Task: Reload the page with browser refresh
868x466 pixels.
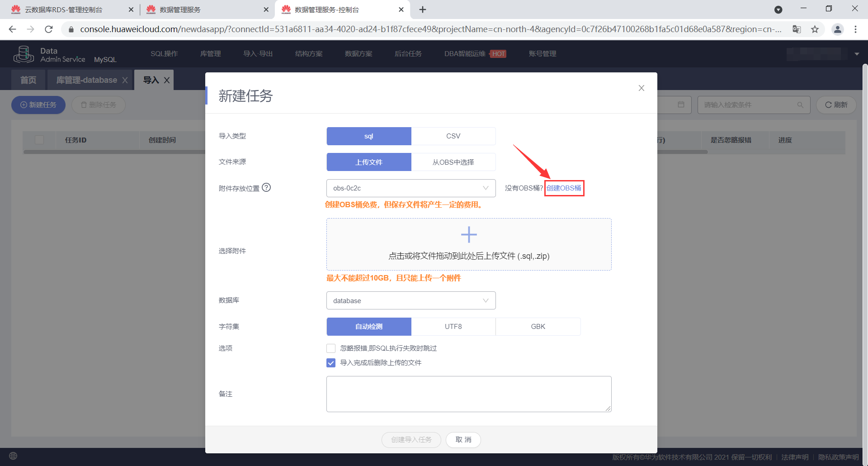Action: (x=49, y=29)
